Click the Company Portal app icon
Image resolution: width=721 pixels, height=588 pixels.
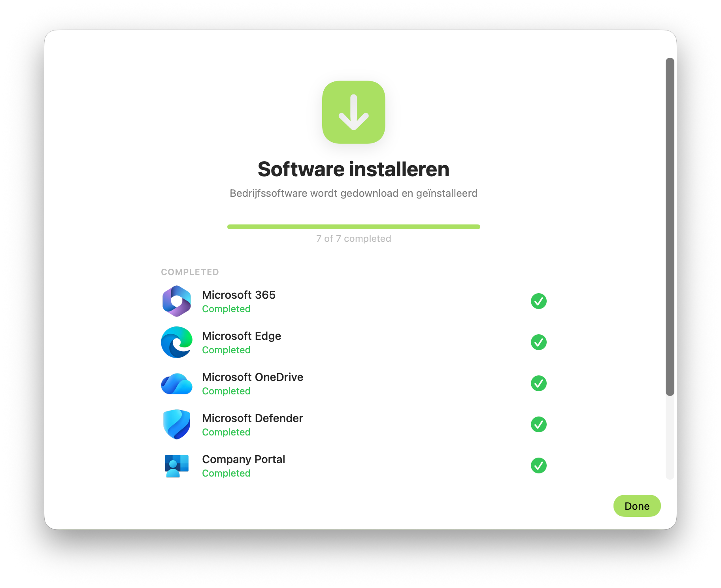point(177,466)
